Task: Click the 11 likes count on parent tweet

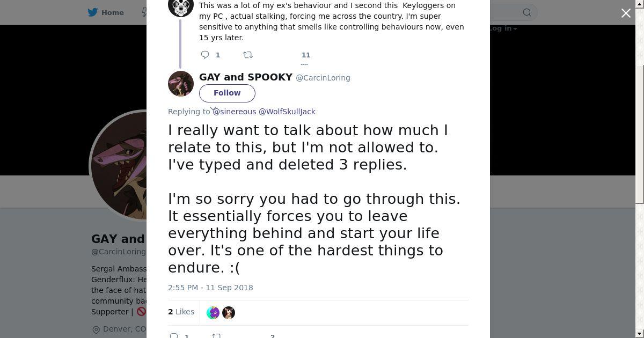Action: (x=306, y=55)
